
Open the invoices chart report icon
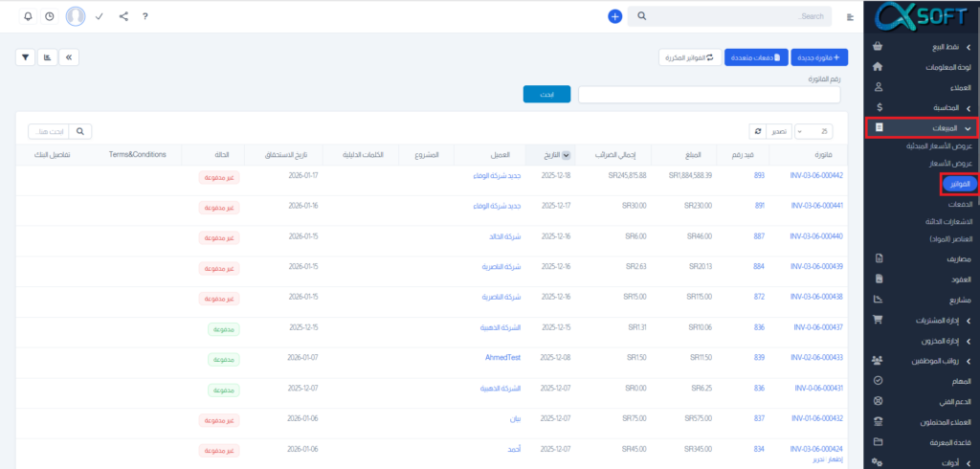(x=47, y=57)
